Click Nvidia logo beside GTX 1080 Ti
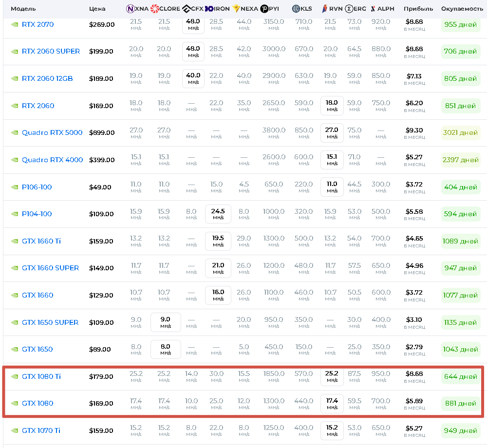Image resolution: width=487 pixels, height=448 pixels. (15, 376)
